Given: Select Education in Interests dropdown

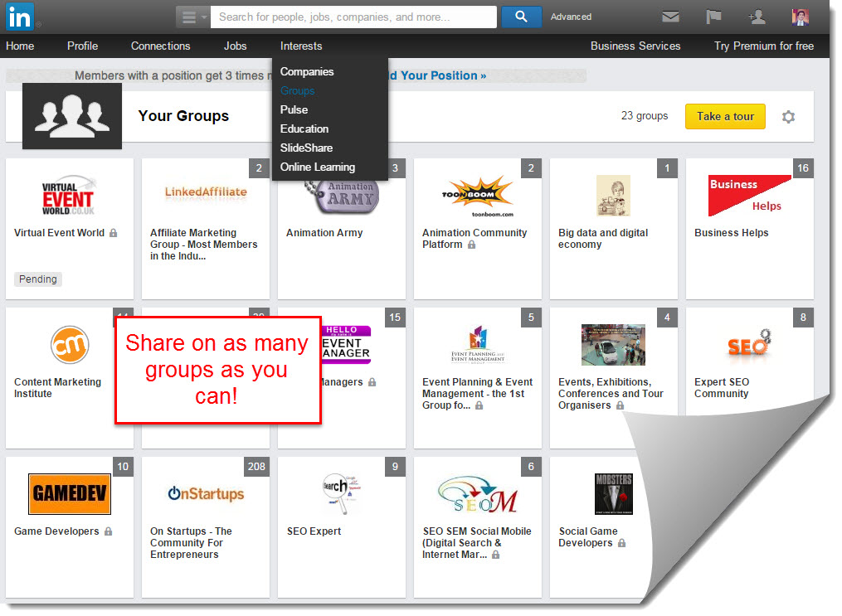Looking at the screenshot, I should coord(304,129).
